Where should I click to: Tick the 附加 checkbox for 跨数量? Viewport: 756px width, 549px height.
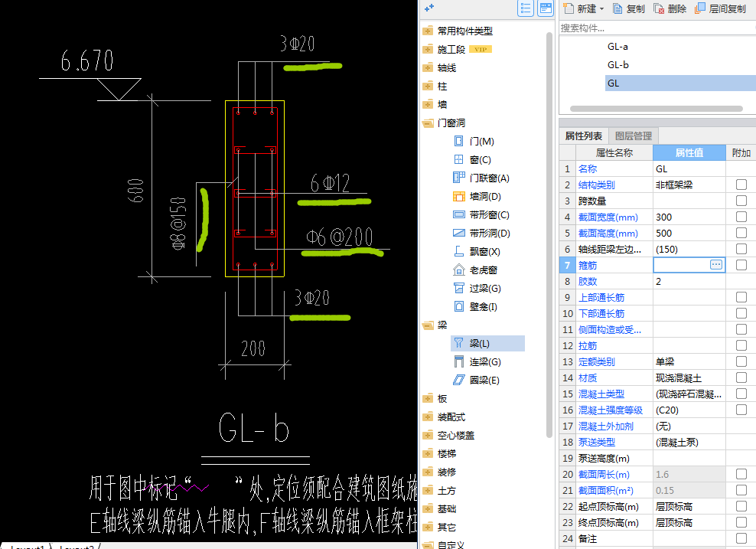coord(741,201)
